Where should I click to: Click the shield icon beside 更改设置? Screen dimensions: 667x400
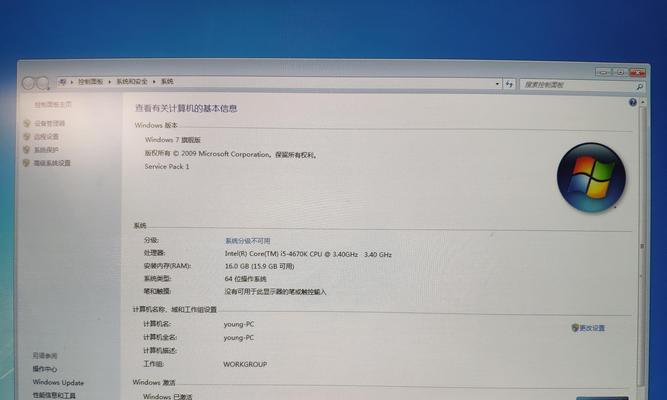[575, 328]
